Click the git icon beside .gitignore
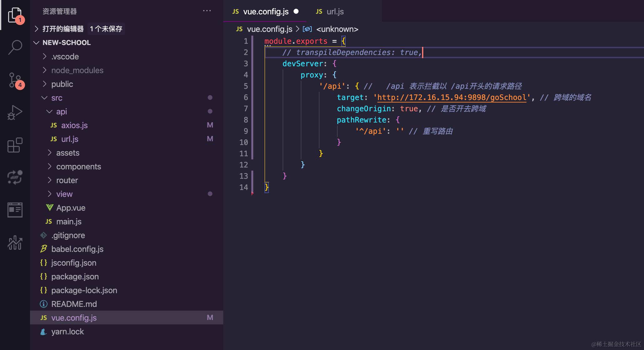 [43, 235]
